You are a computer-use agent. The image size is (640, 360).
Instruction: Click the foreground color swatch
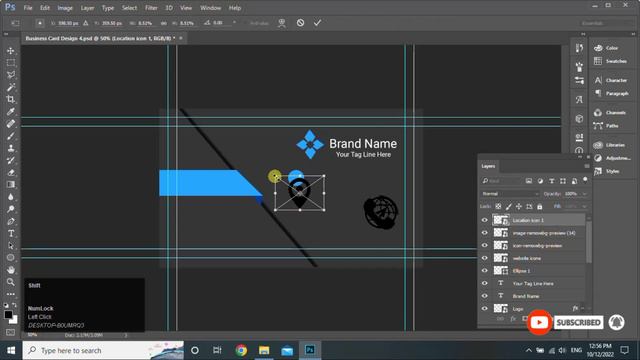(x=8, y=315)
